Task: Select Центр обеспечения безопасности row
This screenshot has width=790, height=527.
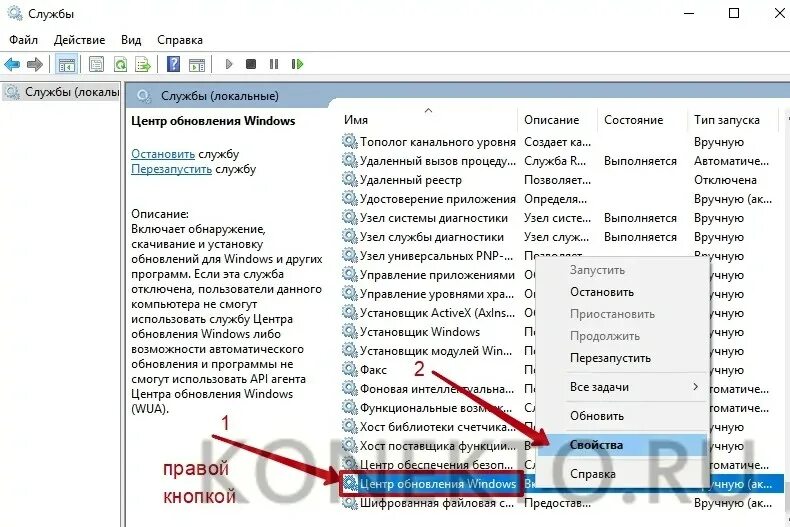Action: coord(437,465)
